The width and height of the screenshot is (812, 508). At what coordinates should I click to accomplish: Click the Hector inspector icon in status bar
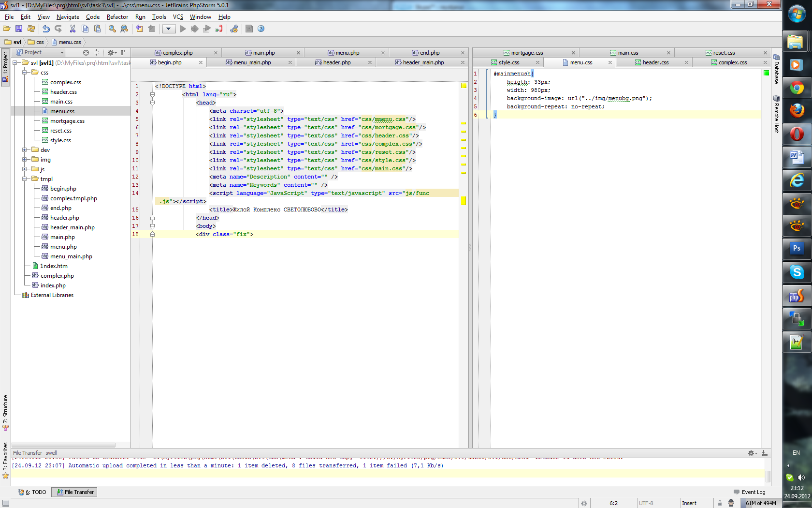(731, 503)
